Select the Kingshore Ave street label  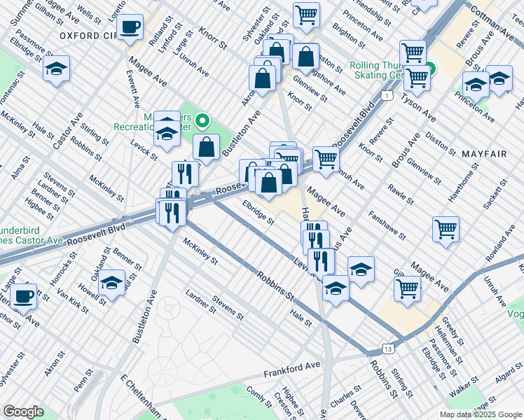point(328,83)
